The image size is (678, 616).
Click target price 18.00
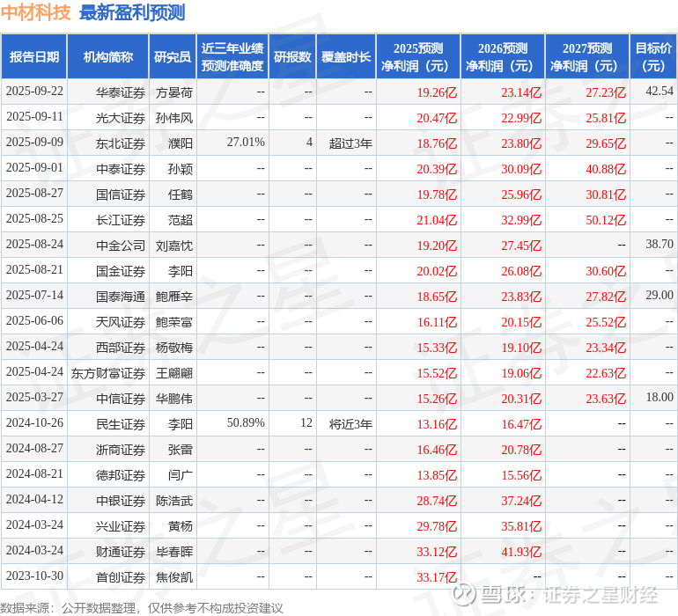tap(660, 397)
